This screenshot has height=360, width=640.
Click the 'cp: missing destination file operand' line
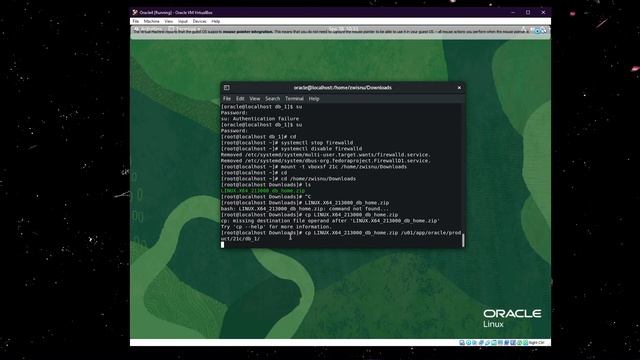coord(330,220)
